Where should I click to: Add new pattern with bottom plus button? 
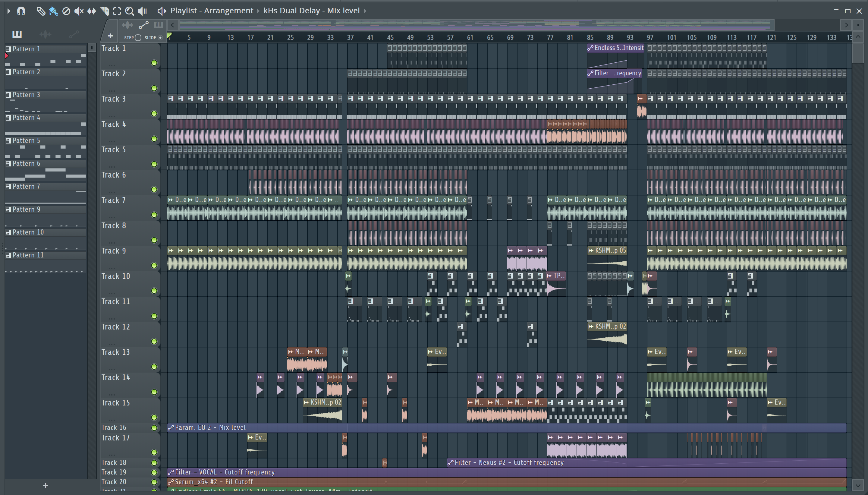click(46, 485)
